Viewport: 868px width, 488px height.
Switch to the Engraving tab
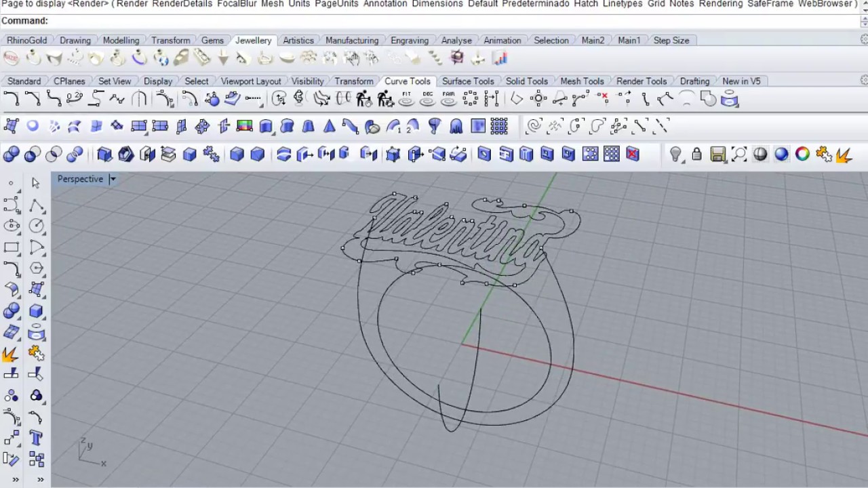tap(410, 40)
